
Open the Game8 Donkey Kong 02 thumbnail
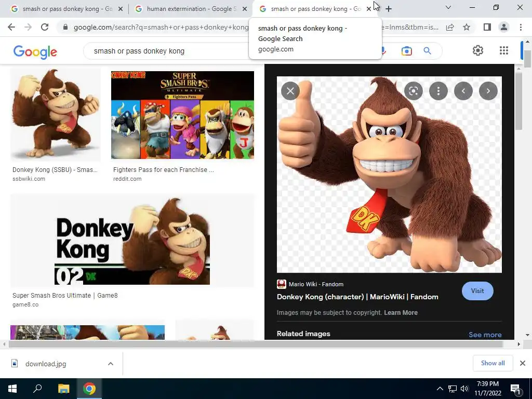point(132,241)
